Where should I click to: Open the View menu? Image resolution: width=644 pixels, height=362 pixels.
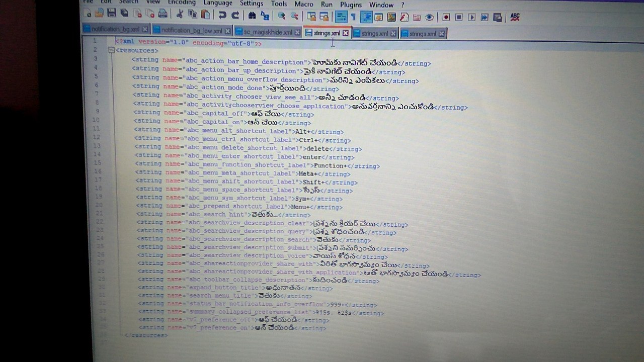click(153, 2)
